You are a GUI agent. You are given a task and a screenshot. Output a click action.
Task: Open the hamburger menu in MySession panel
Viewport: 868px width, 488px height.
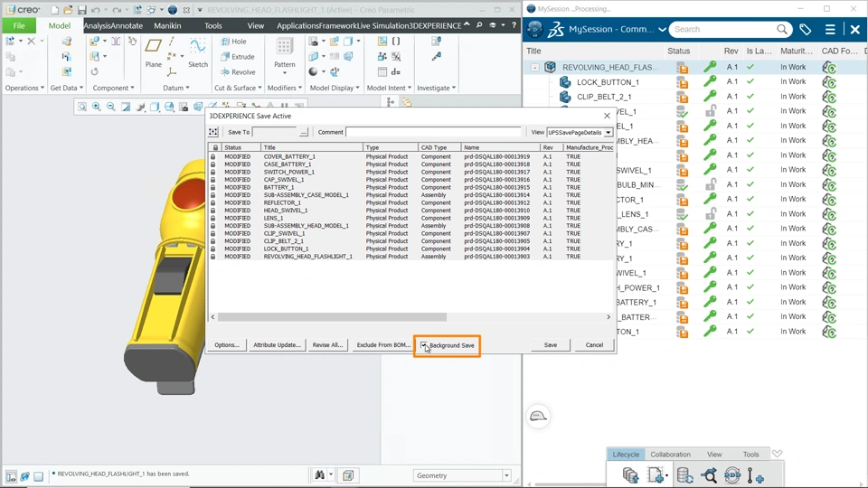tap(830, 29)
